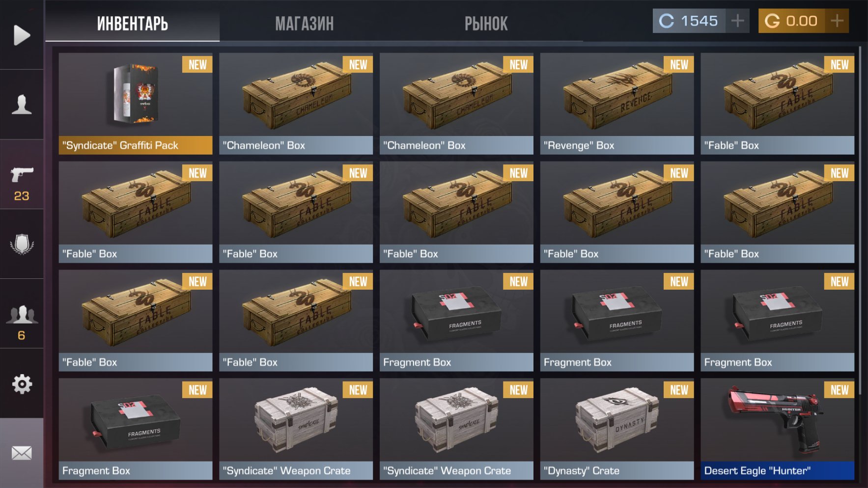Select the "Syndicate" Graffiti Pack item

[136, 104]
